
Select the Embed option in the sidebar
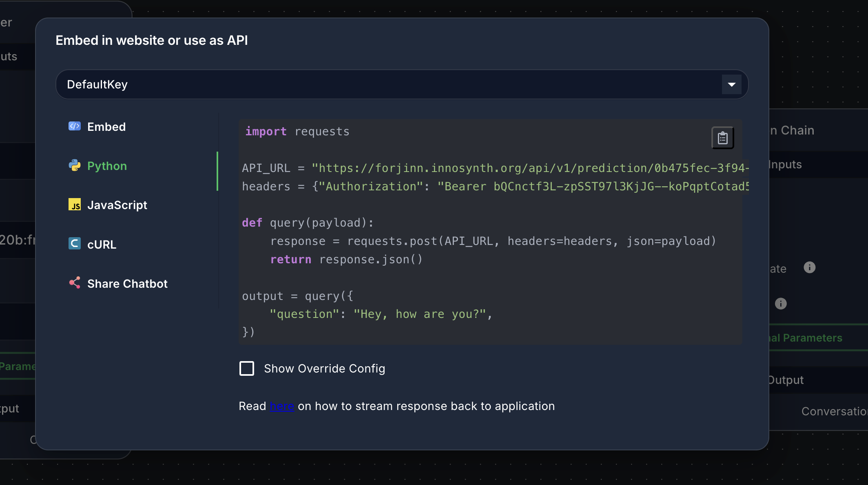[106, 126]
